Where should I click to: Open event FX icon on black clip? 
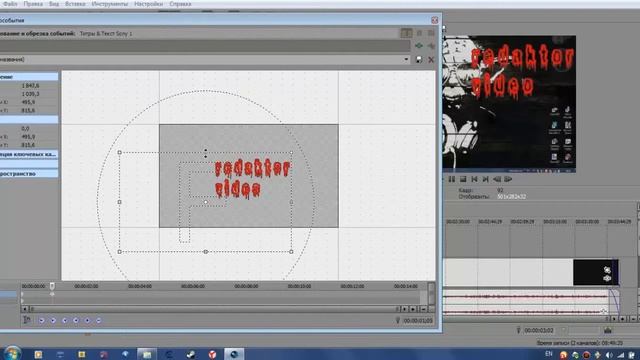pos(607,278)
